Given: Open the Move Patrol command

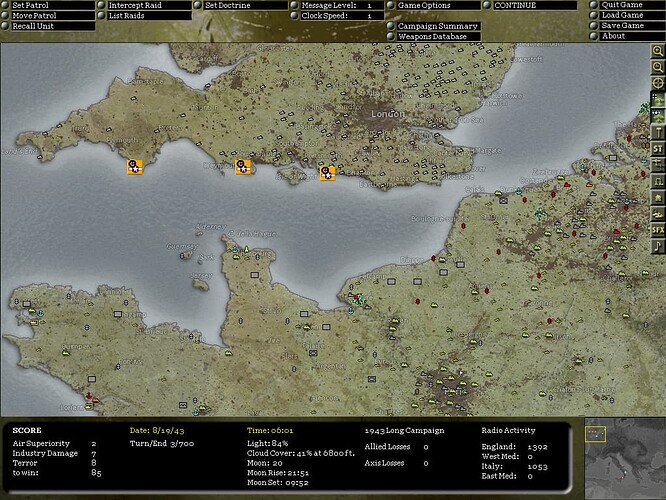Looking at the screenshot, I should click(x=48, y=15).
